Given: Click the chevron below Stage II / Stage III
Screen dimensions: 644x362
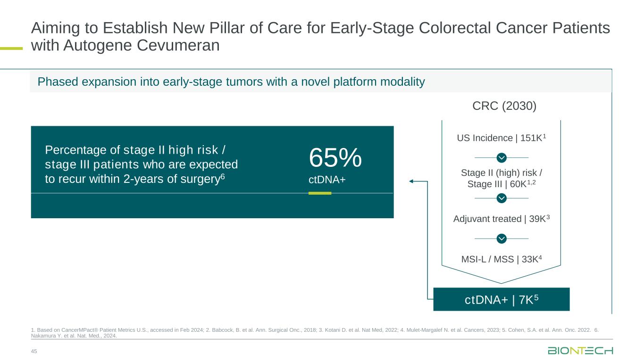Looking at the screenshot, I should [502, 198].
